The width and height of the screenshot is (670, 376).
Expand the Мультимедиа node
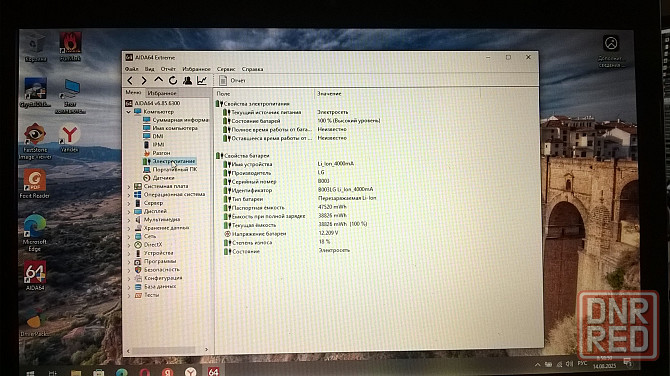pyautogui.click(x=129, y=220)
